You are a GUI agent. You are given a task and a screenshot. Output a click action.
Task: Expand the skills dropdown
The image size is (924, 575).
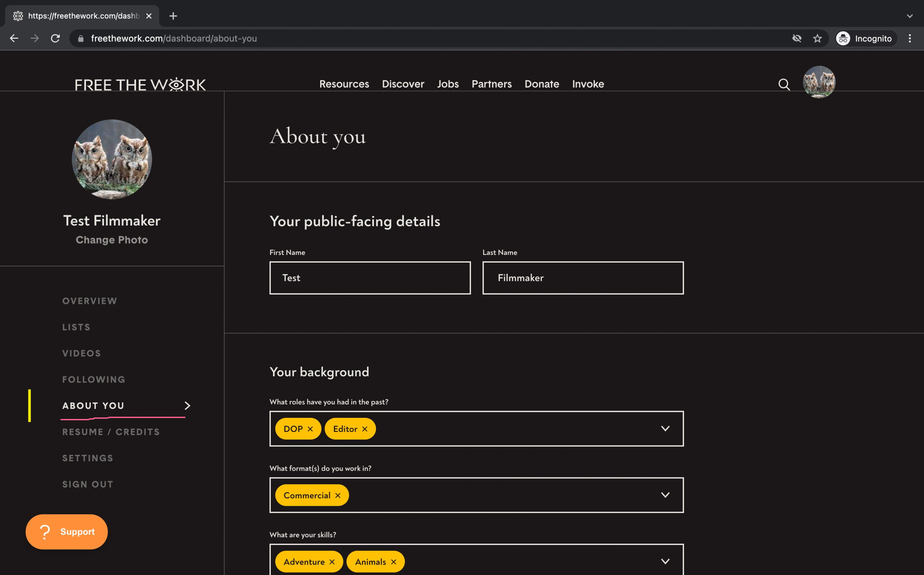coord(665,561)
